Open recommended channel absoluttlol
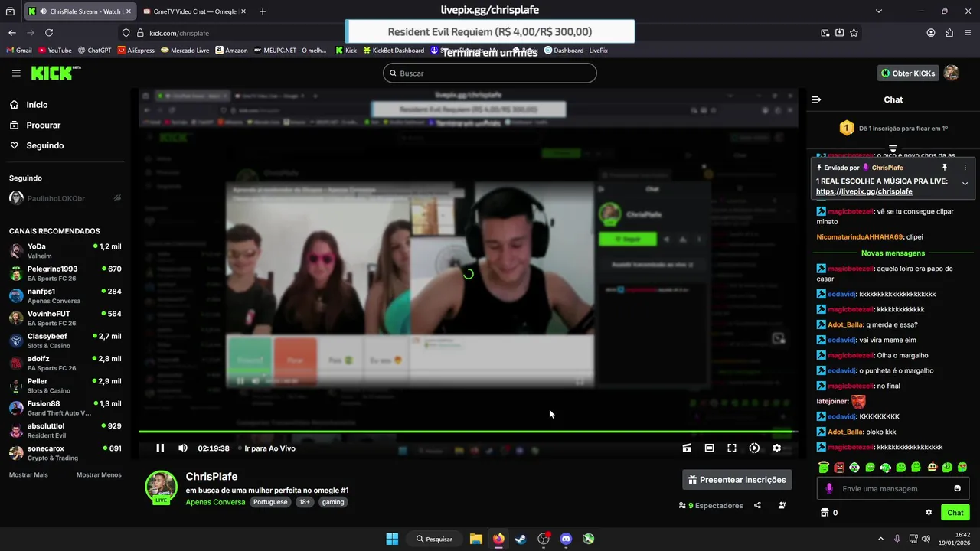The image size is (980, 551). click(65, 430)
